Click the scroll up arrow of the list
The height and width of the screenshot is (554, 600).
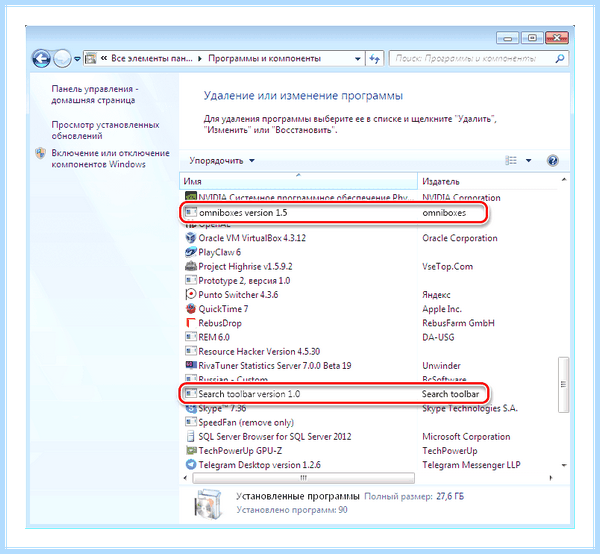pyautogui.click(x=564, y=179)
